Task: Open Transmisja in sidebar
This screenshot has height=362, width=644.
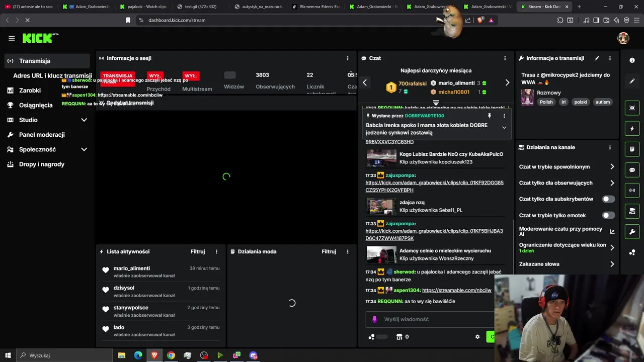Action: [47, 61]
